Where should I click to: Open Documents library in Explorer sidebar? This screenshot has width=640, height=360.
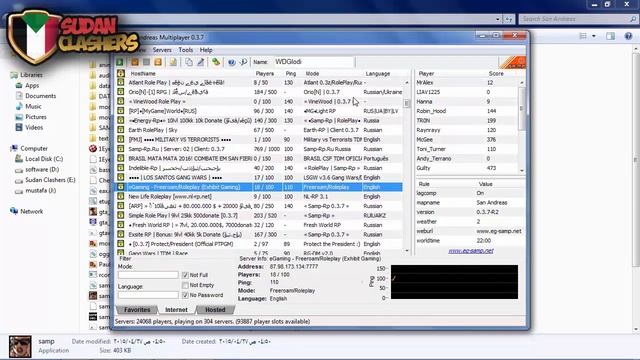[40, 96]
